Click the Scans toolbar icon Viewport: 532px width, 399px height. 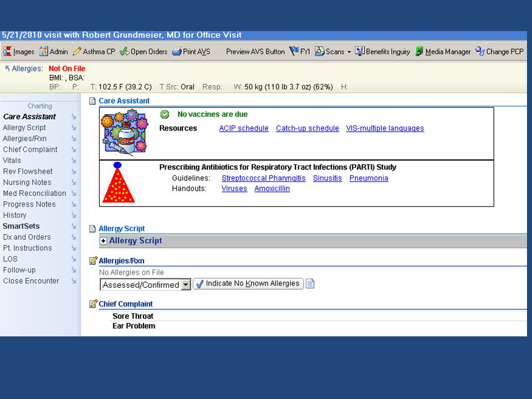tap(319, 51)
